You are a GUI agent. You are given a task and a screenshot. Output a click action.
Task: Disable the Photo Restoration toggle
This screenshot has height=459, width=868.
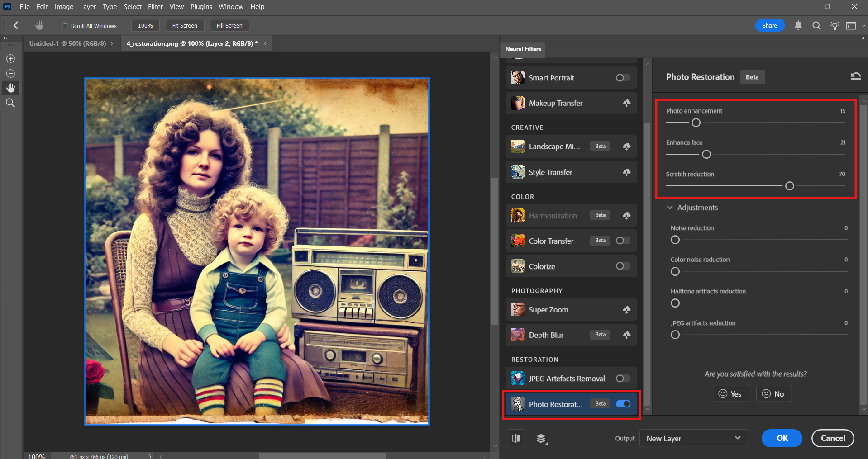623,404
